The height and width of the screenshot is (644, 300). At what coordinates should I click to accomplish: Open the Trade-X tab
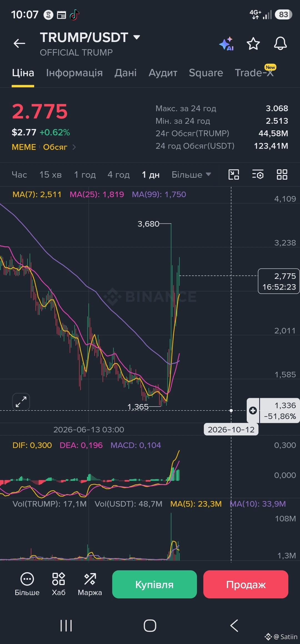coord(254,73)
